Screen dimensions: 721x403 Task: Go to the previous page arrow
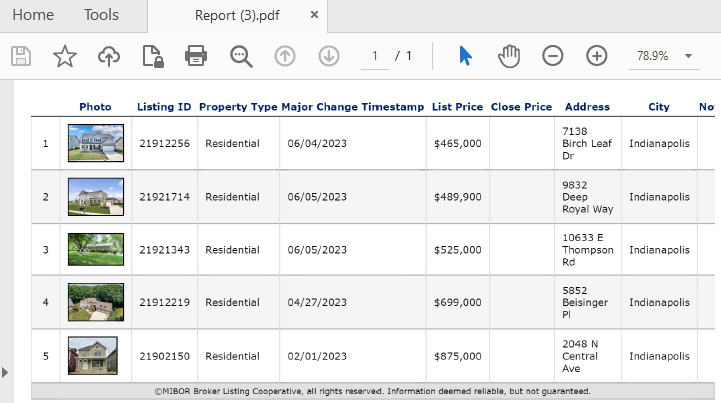point(285,56)
